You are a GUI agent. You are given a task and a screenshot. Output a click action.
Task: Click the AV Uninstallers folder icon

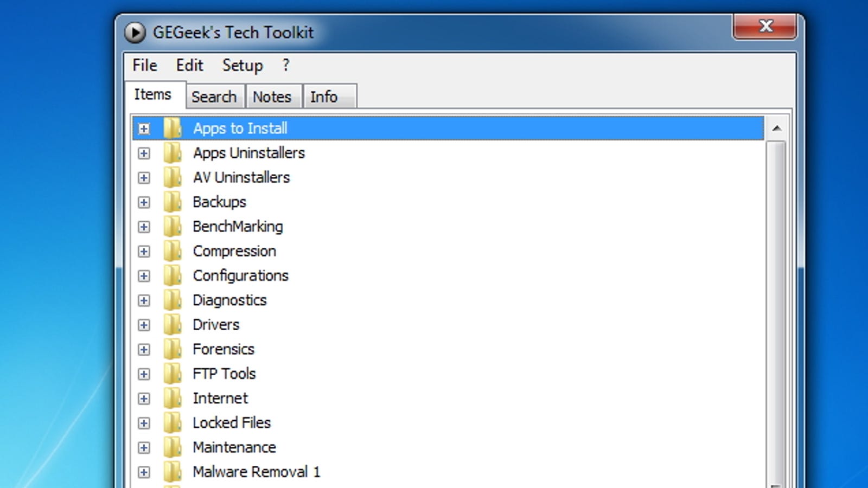click(x=173, y=177)
